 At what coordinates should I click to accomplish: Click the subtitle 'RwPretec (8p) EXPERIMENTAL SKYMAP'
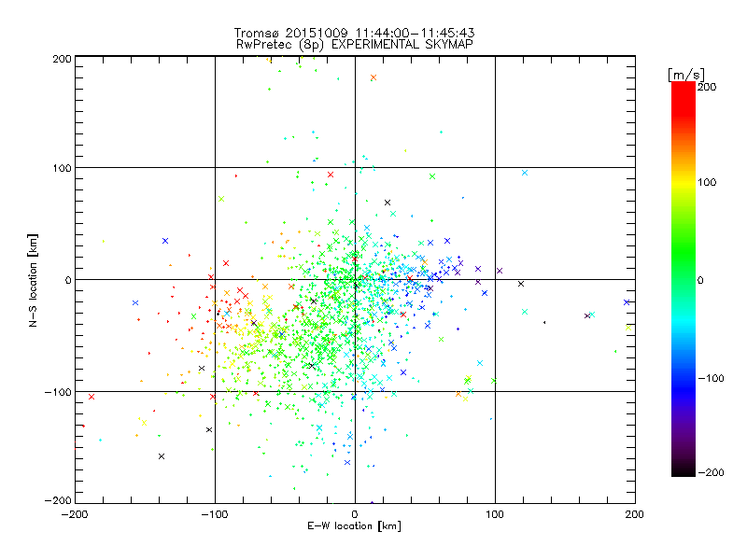coord(355,45)
